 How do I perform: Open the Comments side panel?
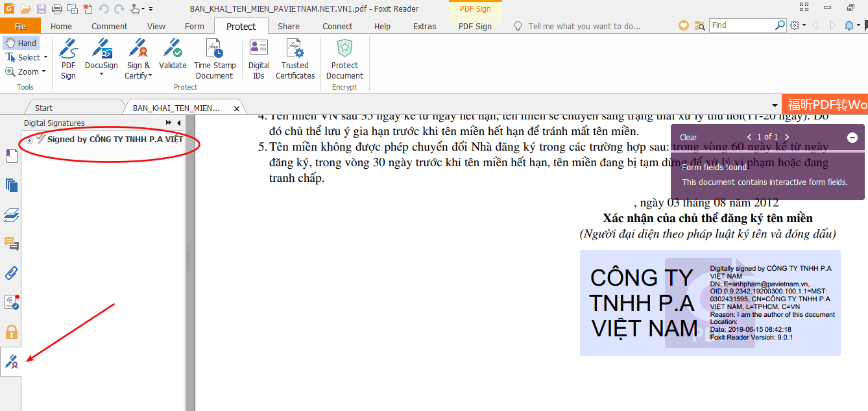coord(12,244)
